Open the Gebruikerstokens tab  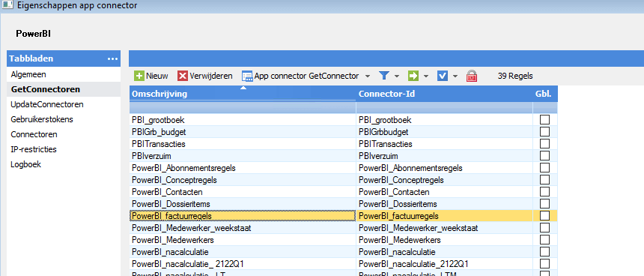pyautogui.click(x=64, y=119)
